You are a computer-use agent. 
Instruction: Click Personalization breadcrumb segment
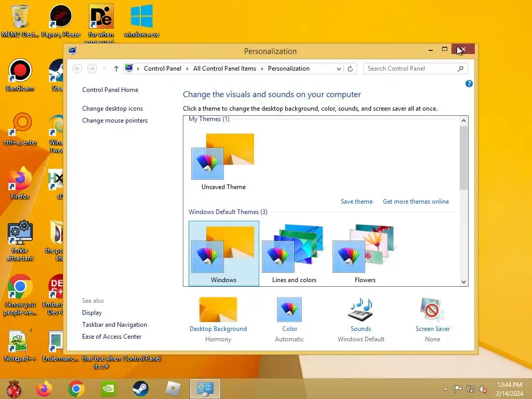[289, 69]
